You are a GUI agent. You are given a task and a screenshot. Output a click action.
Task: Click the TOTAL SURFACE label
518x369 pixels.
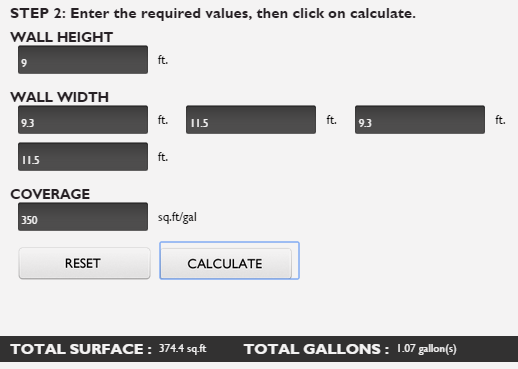[81, 349]
